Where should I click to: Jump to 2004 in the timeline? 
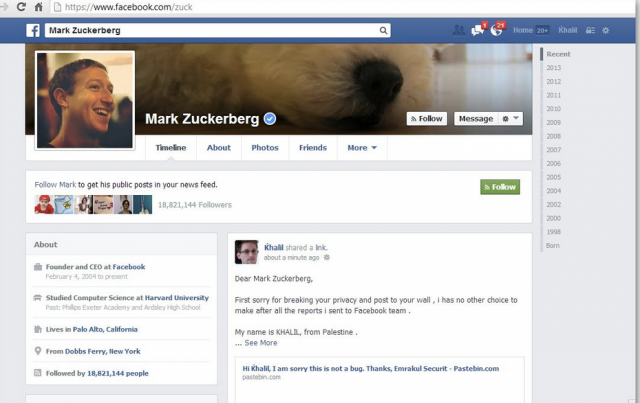553,191
